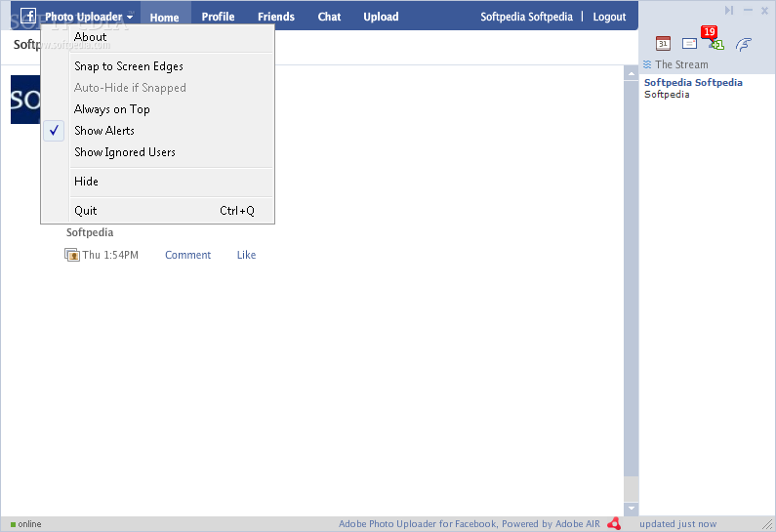Image resolution: width=776 pixels, height=532 pixels.
Task: Click the Thu 1:54PM timestamp
Action: (x=110, y=255)
